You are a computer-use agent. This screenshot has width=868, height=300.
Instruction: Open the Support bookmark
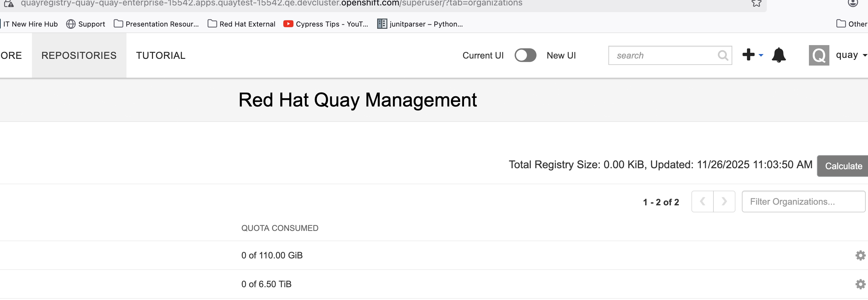[x=86, y=24]
